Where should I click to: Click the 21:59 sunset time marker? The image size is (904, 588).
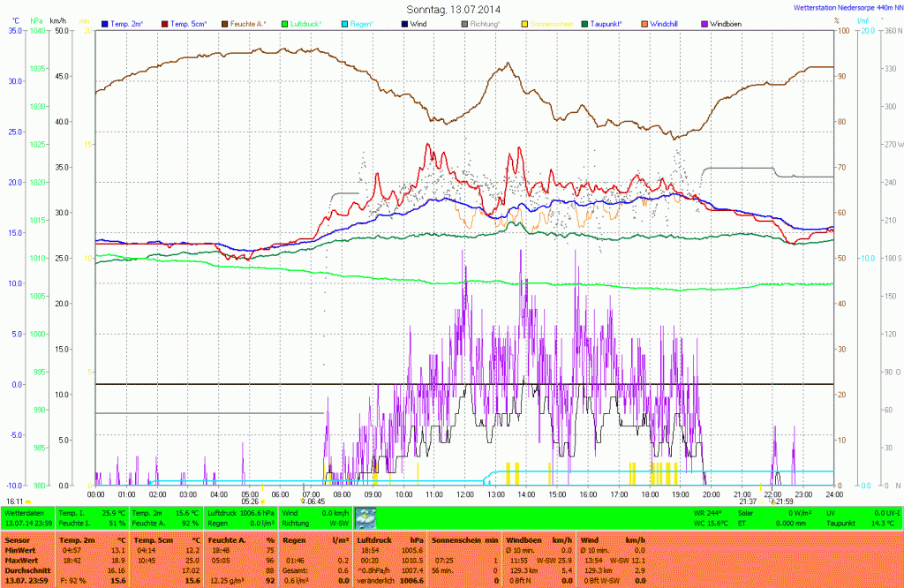click(x=786, y=501)
